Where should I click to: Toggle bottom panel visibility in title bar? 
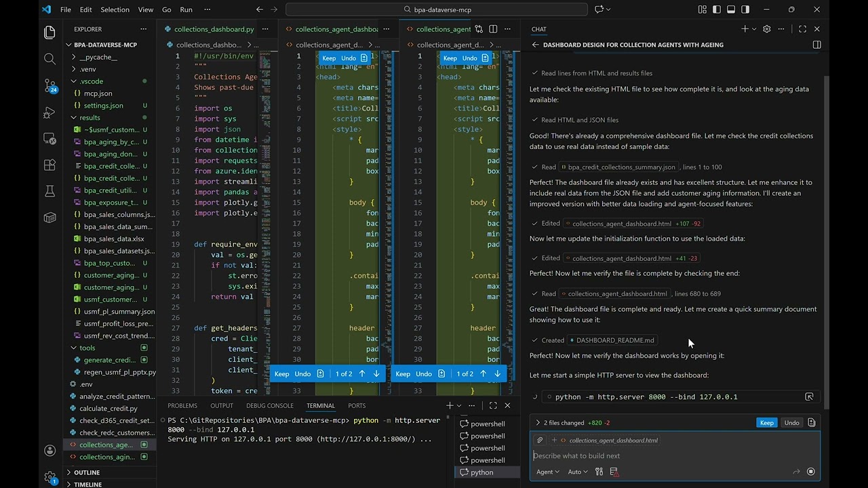click(x=731, y=9)
